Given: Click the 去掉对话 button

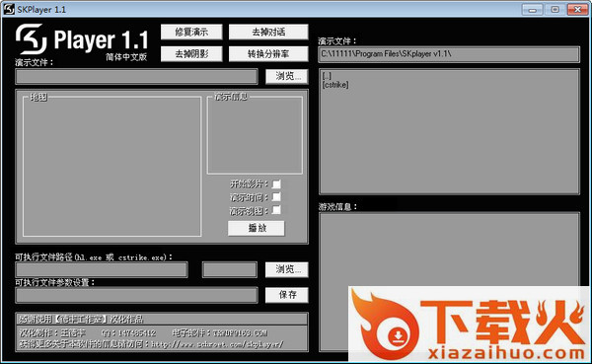Looking at the screenshot, I should [x=268, y=33].
